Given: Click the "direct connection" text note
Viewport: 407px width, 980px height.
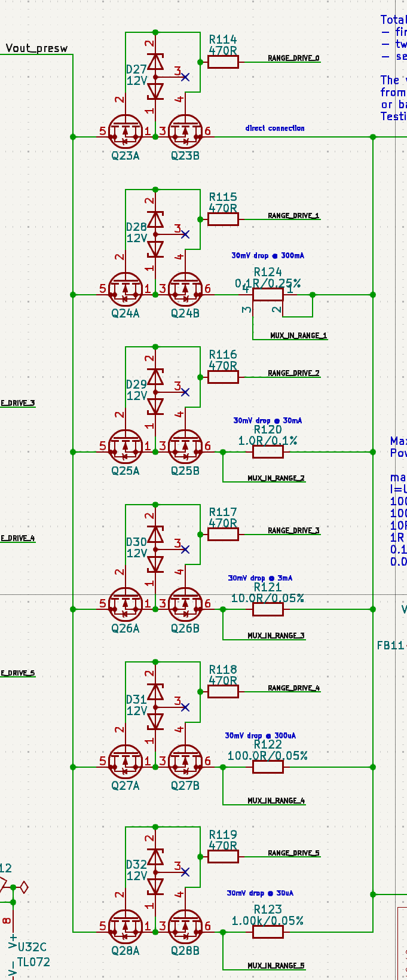Looking at the screenshot, I should [x=275, y=128].
